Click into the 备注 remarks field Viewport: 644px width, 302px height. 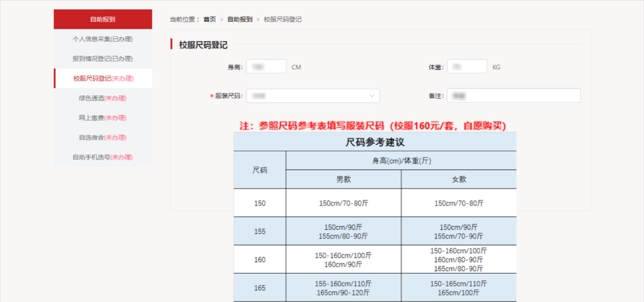tap(513, 96)
